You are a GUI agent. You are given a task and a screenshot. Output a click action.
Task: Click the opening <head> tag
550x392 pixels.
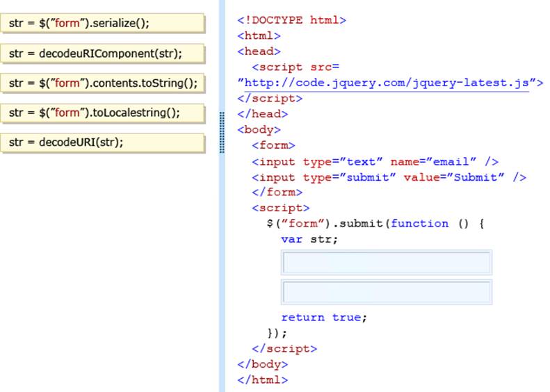tap(259, 51)
